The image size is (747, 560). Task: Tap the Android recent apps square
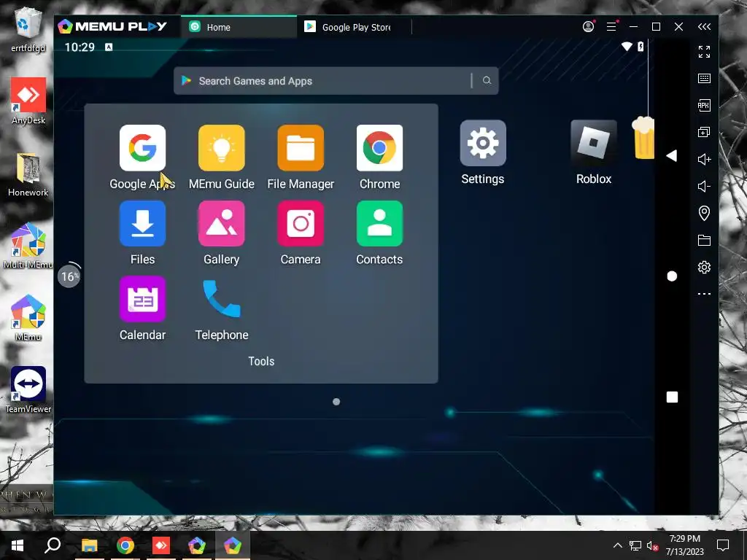pyautogui.click(x=672, y=397)
